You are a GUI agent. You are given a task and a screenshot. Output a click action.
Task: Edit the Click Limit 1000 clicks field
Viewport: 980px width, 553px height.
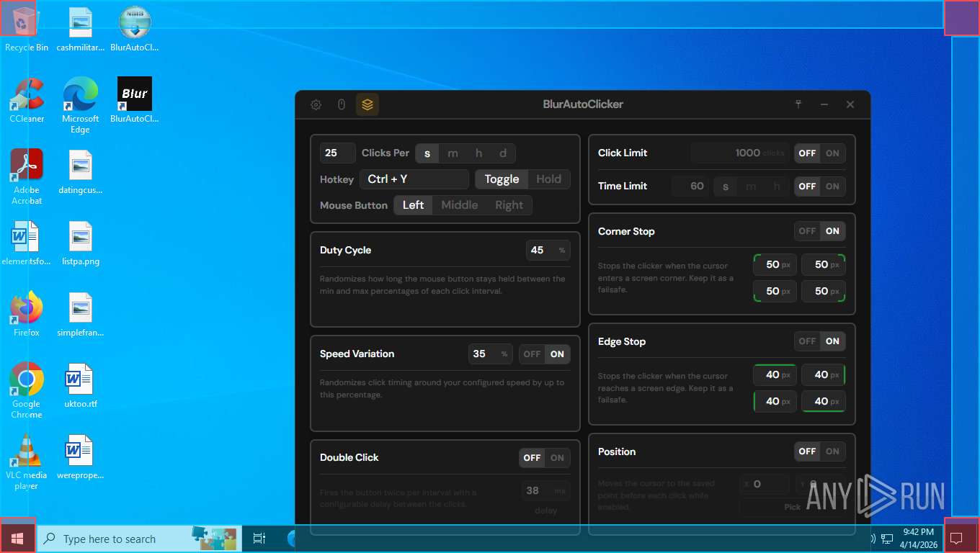740,153
